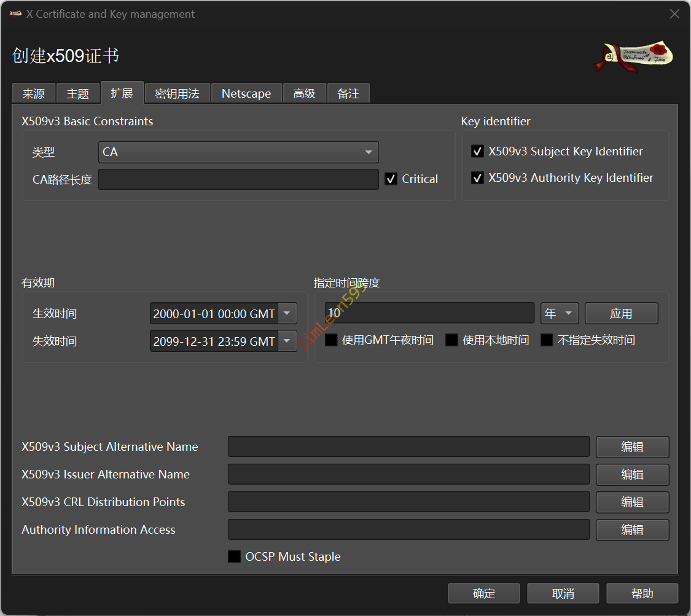
Task: Switch to the 密钥用法 tab
Action: click(177, 94)
